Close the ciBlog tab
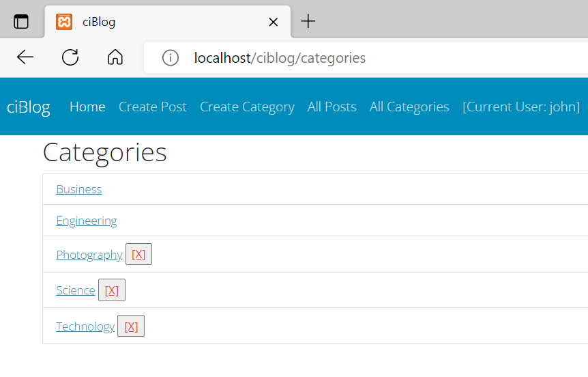 click(274, 22)
